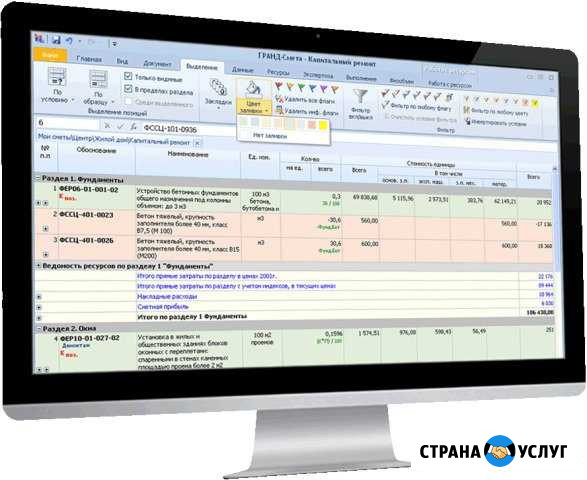Expand 'Накладные расходы' row

[x=39, y=297]
